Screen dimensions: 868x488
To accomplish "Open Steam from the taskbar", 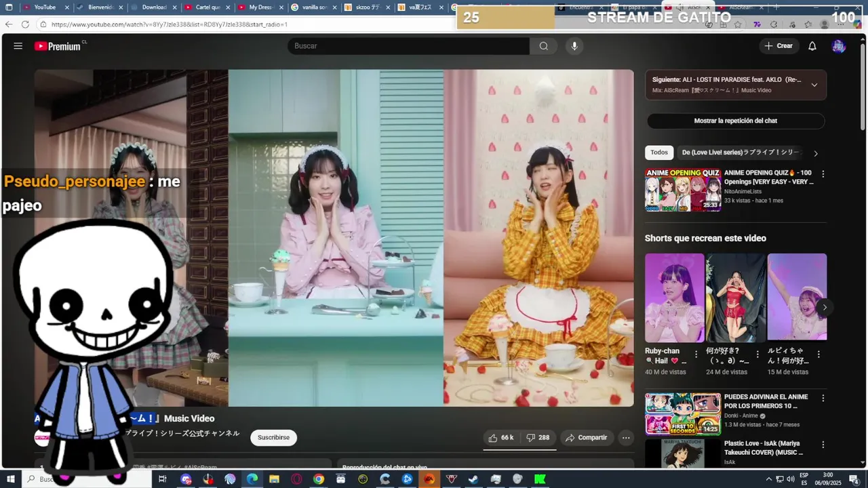I will [x=473, y=479].
